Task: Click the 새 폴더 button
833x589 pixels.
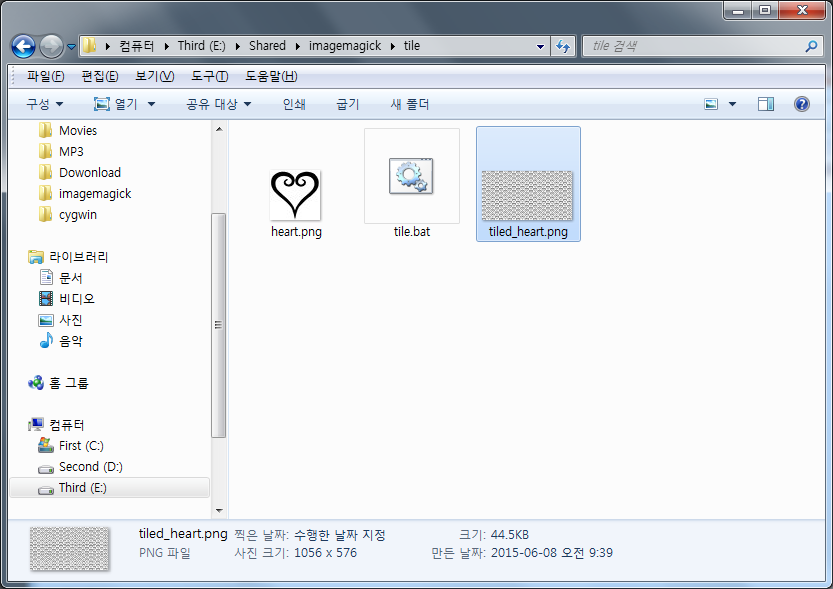Action: (x=409, y=104)
